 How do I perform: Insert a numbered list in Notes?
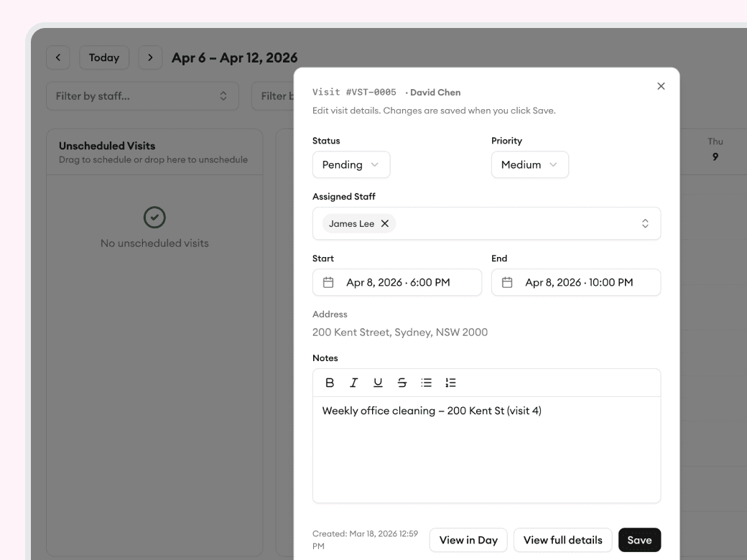point(450,383)
